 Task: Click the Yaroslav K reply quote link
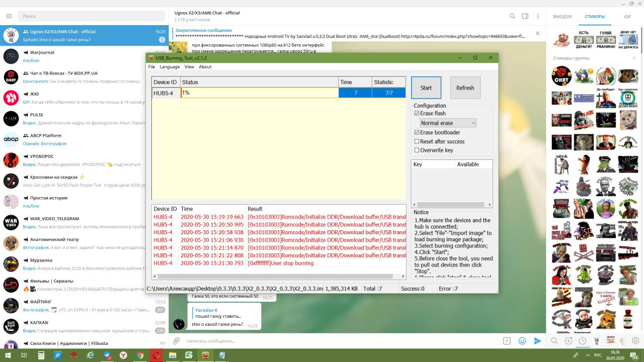pos(219,313)
